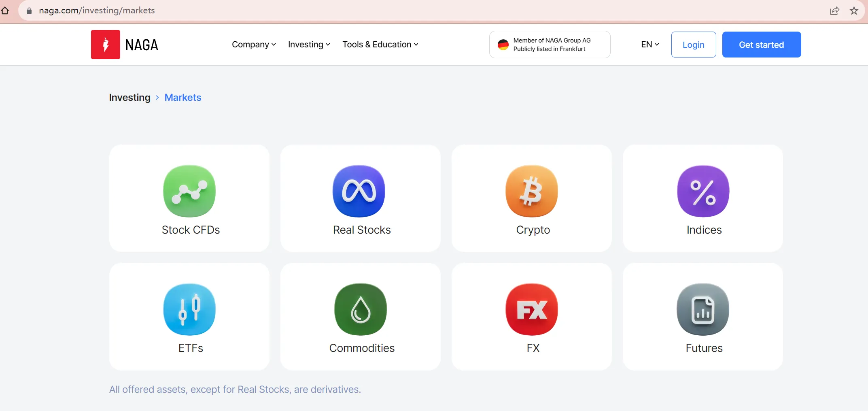The width and height of the screenshot is (868, 411).
Task: Open the EN language dropdown
Action: click(650, 45)
